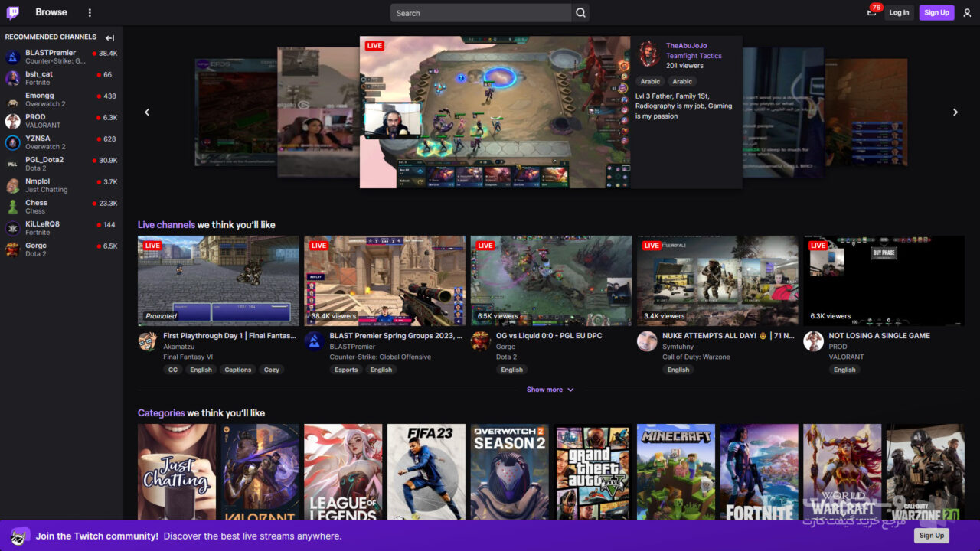Image resolution: width=980 pixels, height=551 pixels.
Task: Open the League of Legends category cover
Action: click(x=343, y=472)
